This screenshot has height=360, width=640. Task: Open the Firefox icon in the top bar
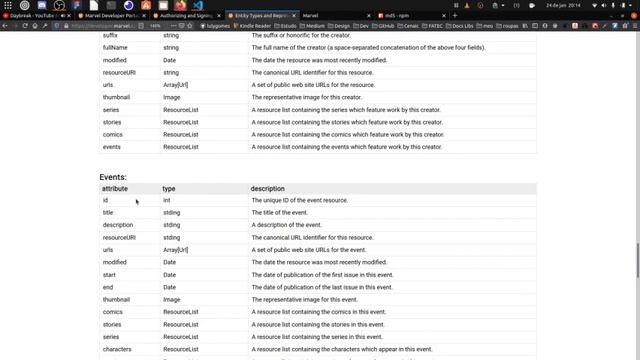180,5
